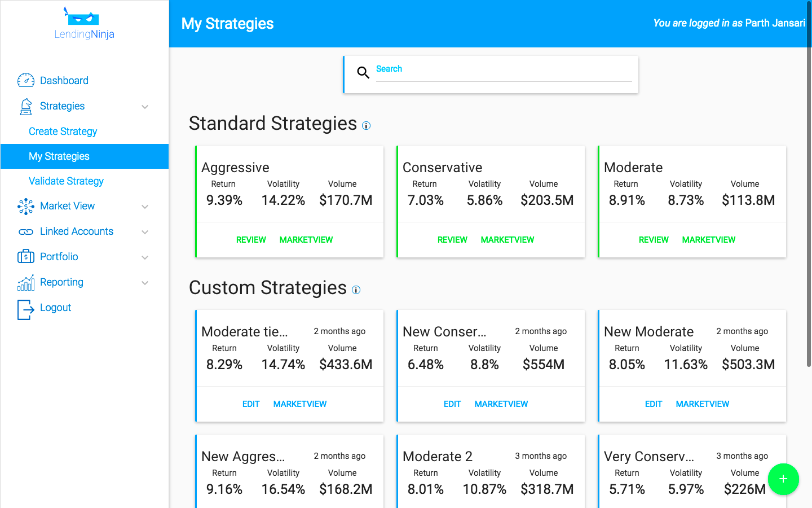The height and width of the screenshot is (508, 812).
Task: Click the Portfolio briefcase icon
Action: tap(26, 257)
